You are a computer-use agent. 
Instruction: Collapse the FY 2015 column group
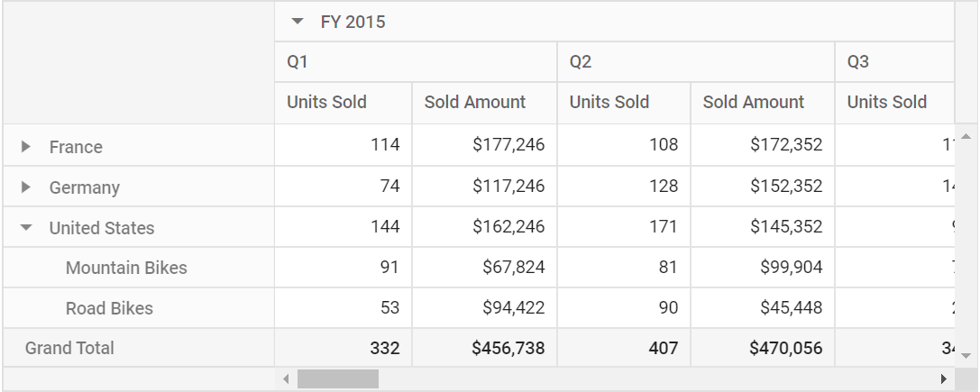tap(298, 22)
